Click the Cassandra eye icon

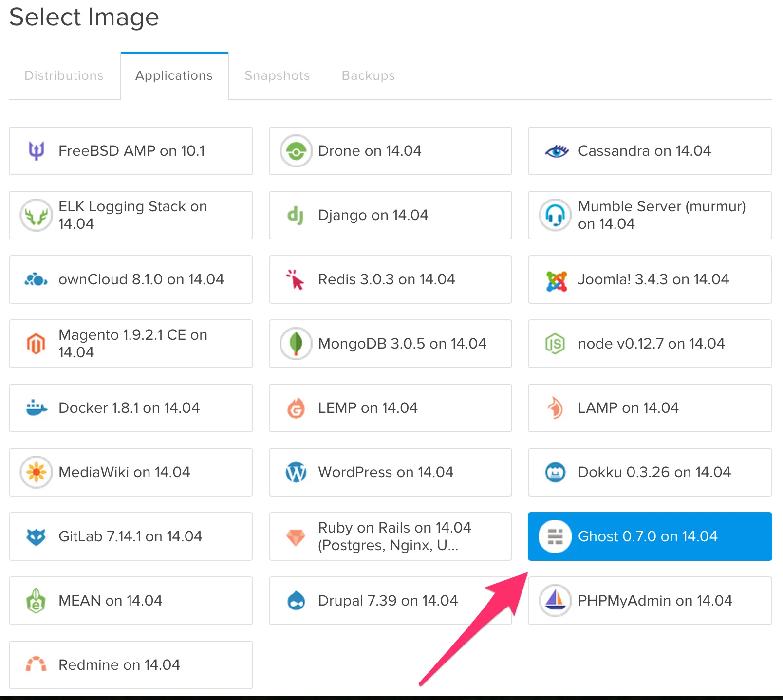click(557, 151)
